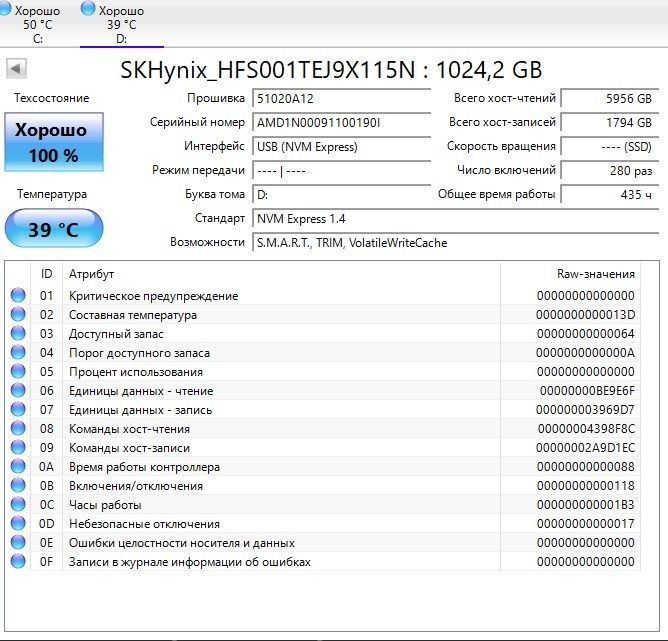Click raw value 00000000BE9E6F
This screenshot has width=668, height=641.
(587, 391)
